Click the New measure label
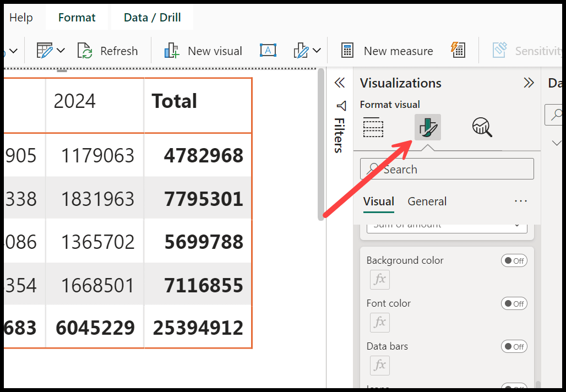Image resolution: width=566 pixels, height=392 pixels. (x=398, y=51)
